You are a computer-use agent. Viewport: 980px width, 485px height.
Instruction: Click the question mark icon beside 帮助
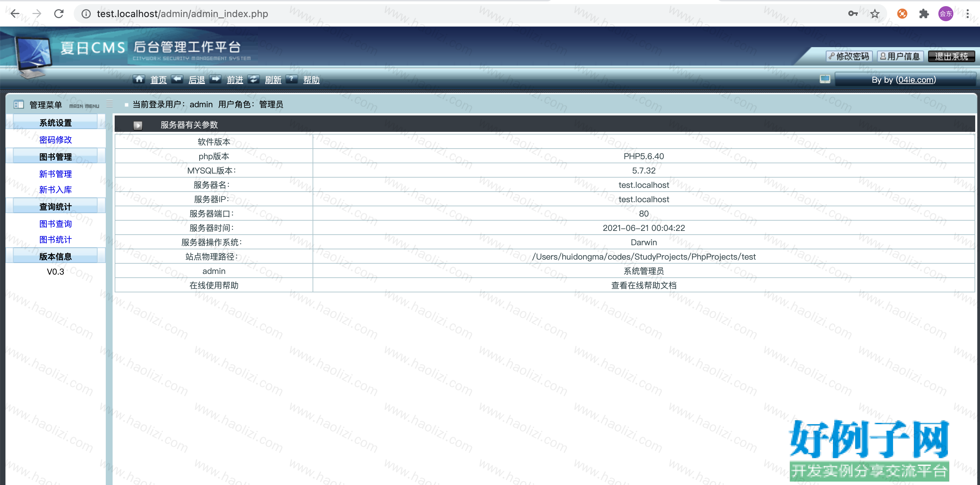point(291,79)
